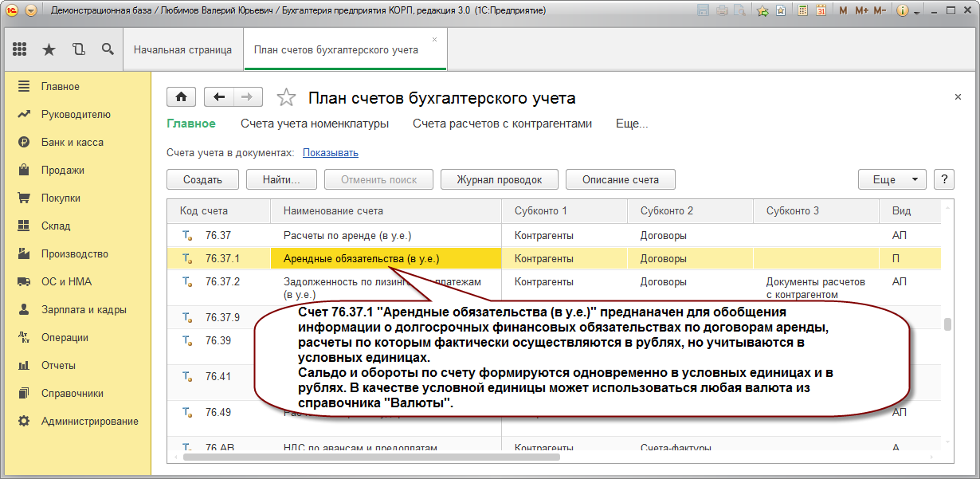980x479 pixels.
Task: Open ОС и НМА section
Action: coord(76,281)
